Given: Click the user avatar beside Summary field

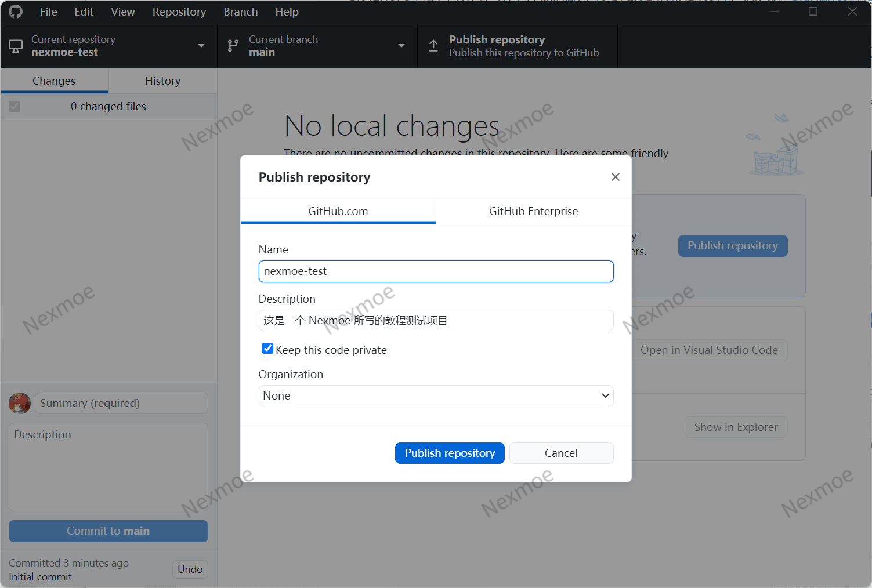Looking at the screenshot, I should (20, 403).
